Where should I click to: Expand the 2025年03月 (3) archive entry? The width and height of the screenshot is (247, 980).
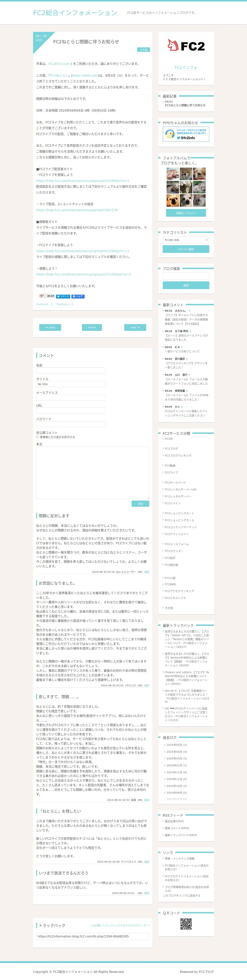(177, 759)
